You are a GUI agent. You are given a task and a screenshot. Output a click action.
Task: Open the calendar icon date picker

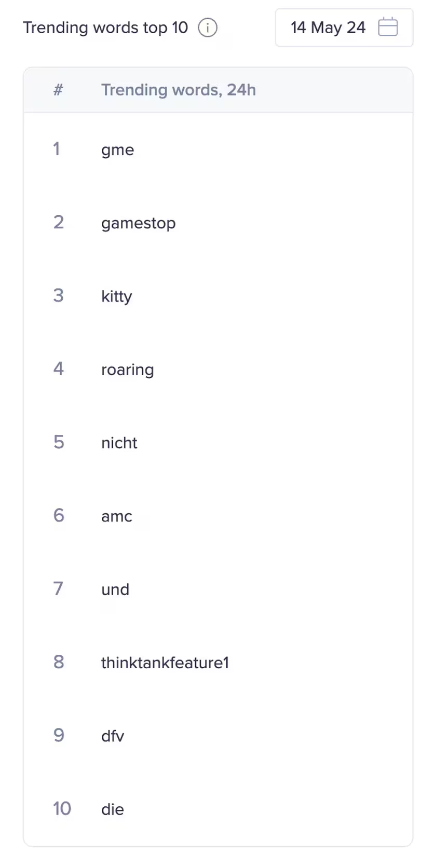[x=388, y=27]
